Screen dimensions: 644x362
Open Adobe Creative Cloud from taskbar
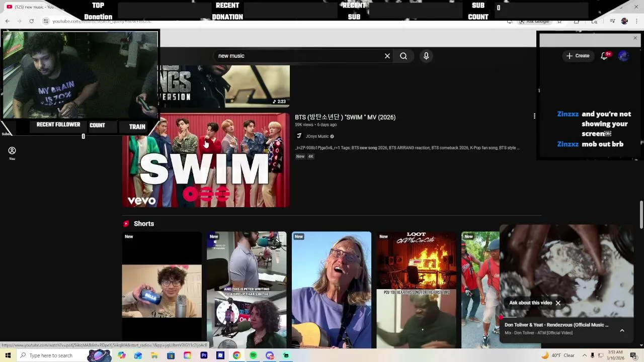pos(187,355)
